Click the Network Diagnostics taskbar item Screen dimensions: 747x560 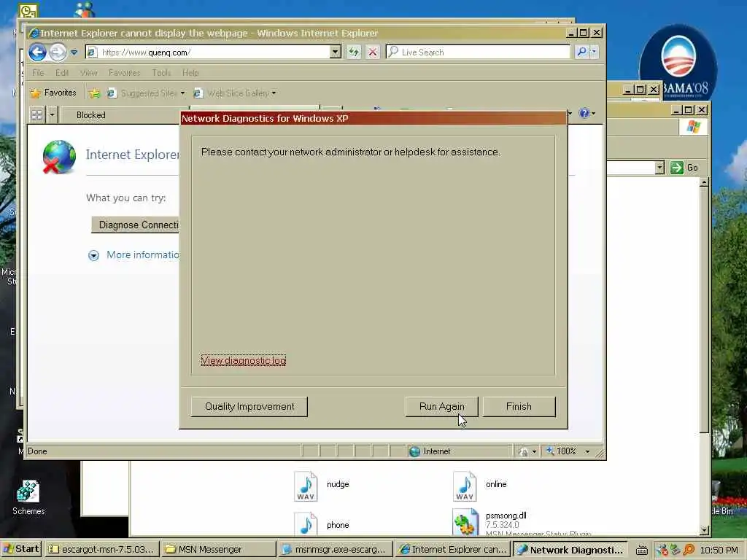[570, 550]
